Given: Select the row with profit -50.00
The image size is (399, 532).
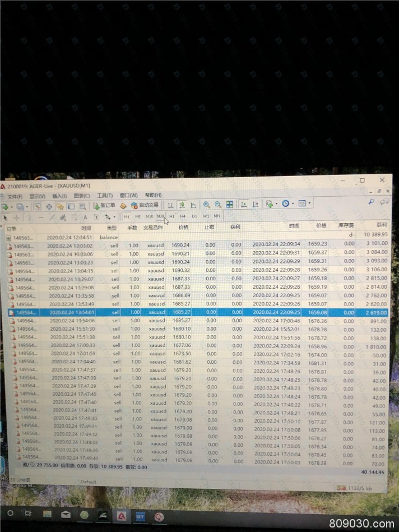Looking at the screenshot, I should (x=198, y=354).
